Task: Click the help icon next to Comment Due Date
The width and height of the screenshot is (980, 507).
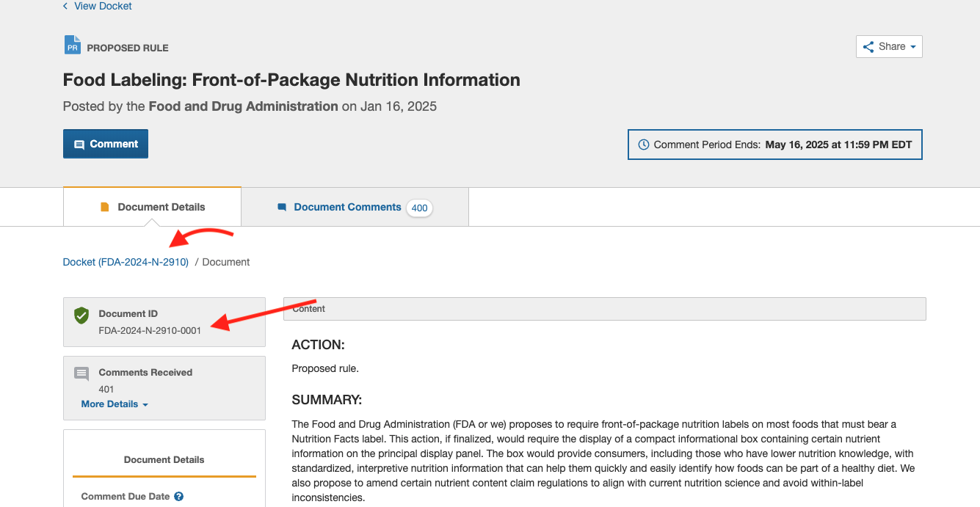Action: [x=178, y=497]
